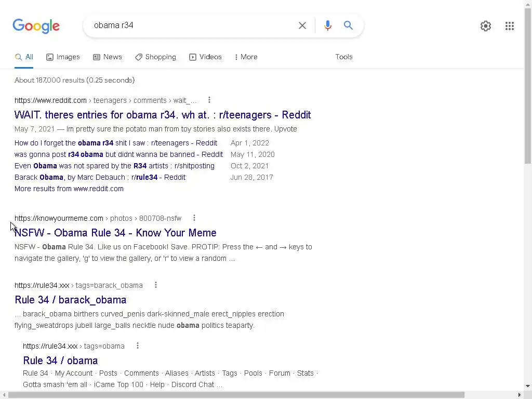Select the All tab
Image resolution: width=532 pixels, height=399 pixels.
24,57
